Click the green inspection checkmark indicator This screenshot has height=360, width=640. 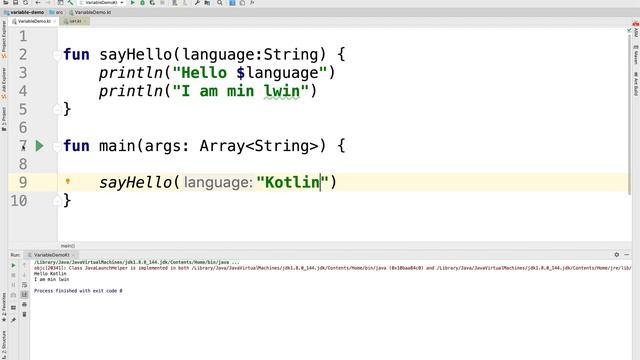[x=629, y=30]
